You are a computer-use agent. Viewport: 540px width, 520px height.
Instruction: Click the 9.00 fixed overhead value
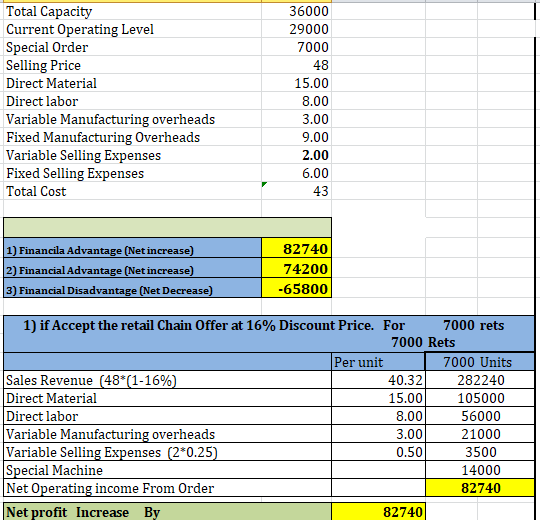click(296, 137)
